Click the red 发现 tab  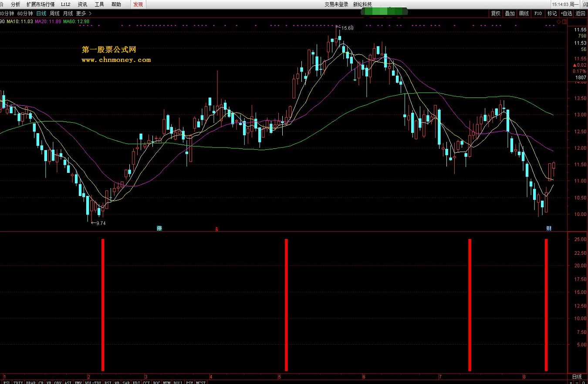click(x=138, y=4)
